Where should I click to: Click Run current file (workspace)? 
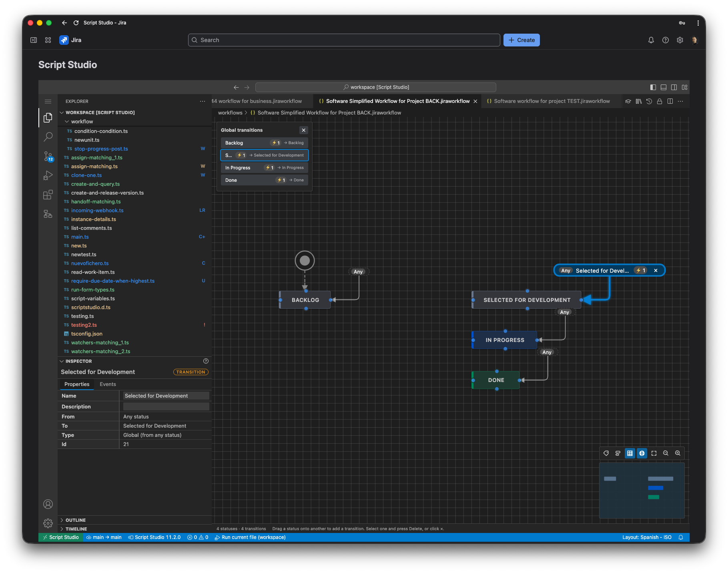[x=250, y=537]
